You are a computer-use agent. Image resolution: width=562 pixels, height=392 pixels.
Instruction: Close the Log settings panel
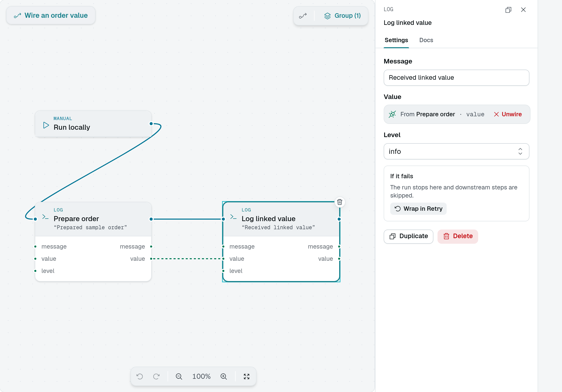click(523, 10)
